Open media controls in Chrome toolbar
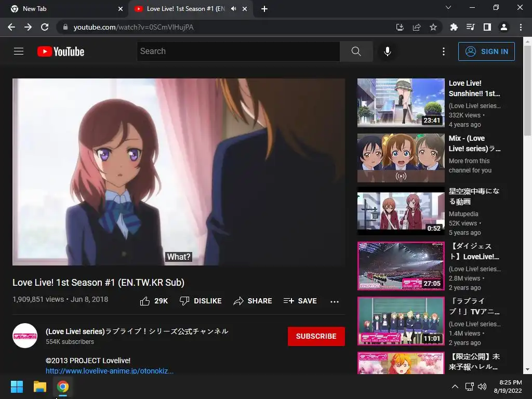Screen dimensions: 532x399 pos(470,27)
